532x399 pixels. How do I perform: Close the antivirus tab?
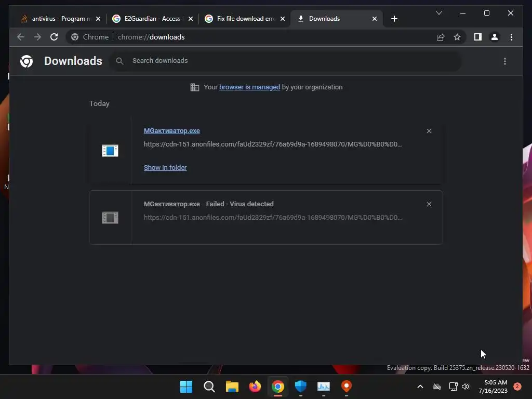pos(98,19)
